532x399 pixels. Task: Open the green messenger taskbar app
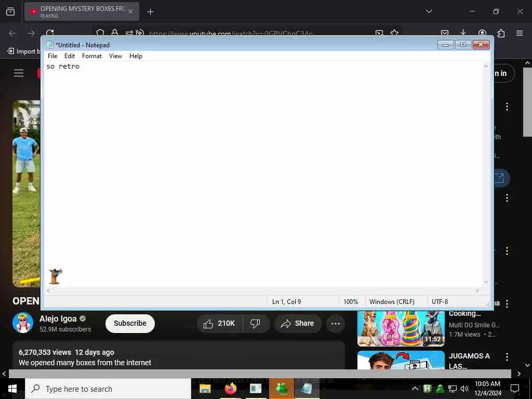coord(281,389)
